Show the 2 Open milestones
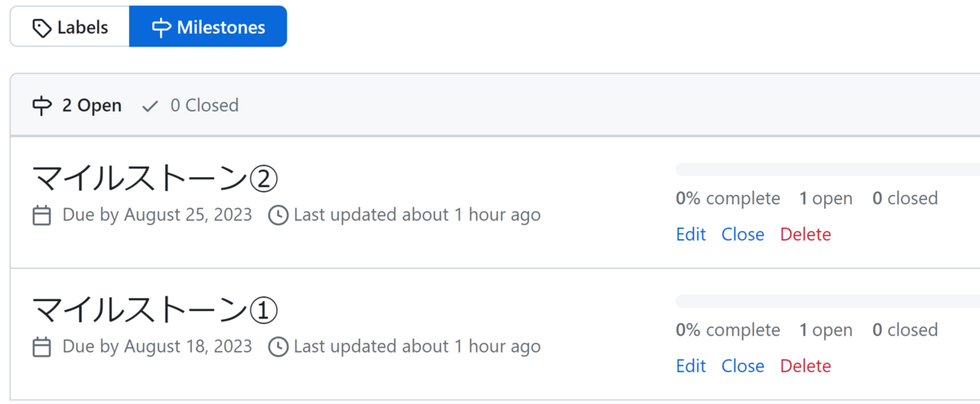 [x=78, y=105]
